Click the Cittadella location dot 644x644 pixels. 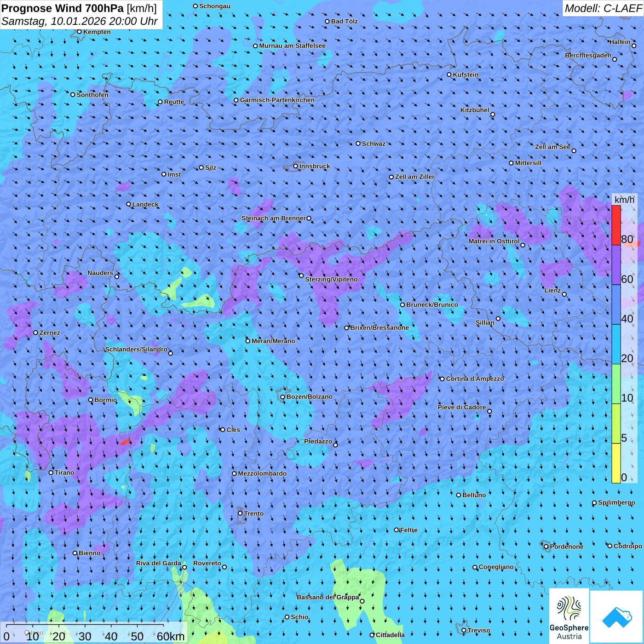click(372, 635)
